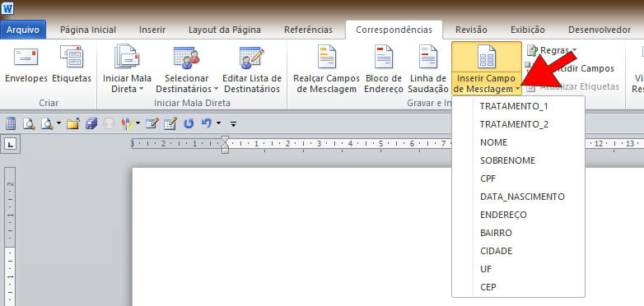
Task: Expand the Selecionar Destinatários dropdown arrow
Action: (217, 89)
